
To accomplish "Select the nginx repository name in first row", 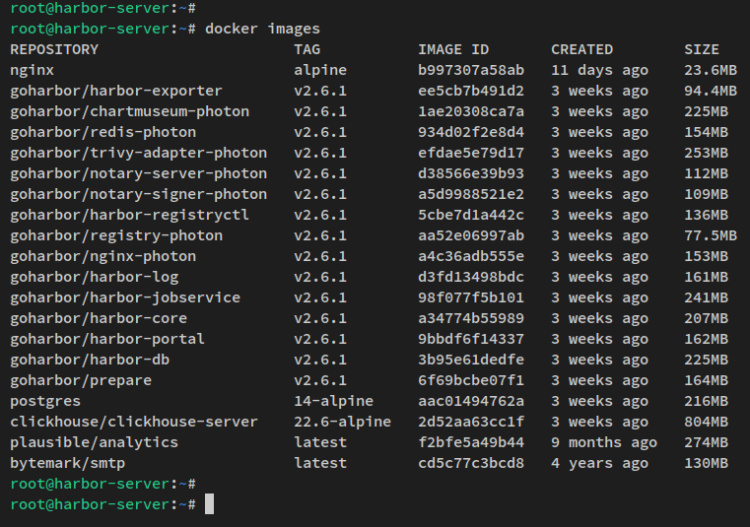I will click(32, 70).
